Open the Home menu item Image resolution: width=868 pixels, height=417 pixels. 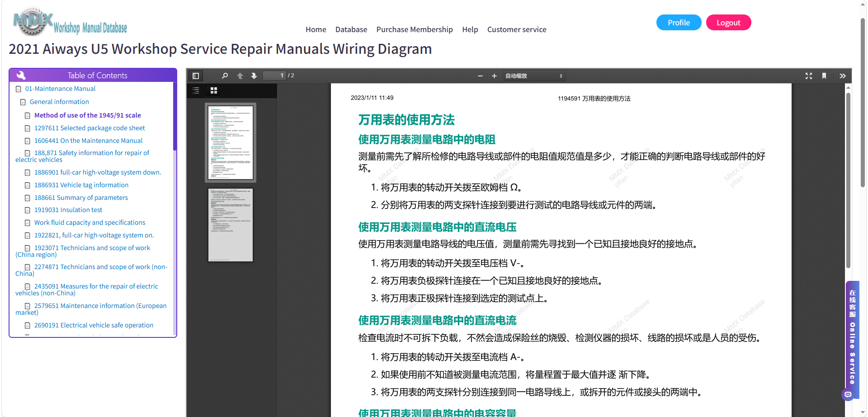(316, 29)
